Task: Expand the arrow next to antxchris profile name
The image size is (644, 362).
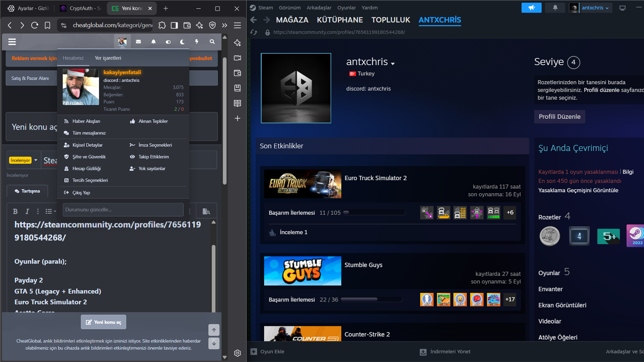Action: [x=393, y=63]
